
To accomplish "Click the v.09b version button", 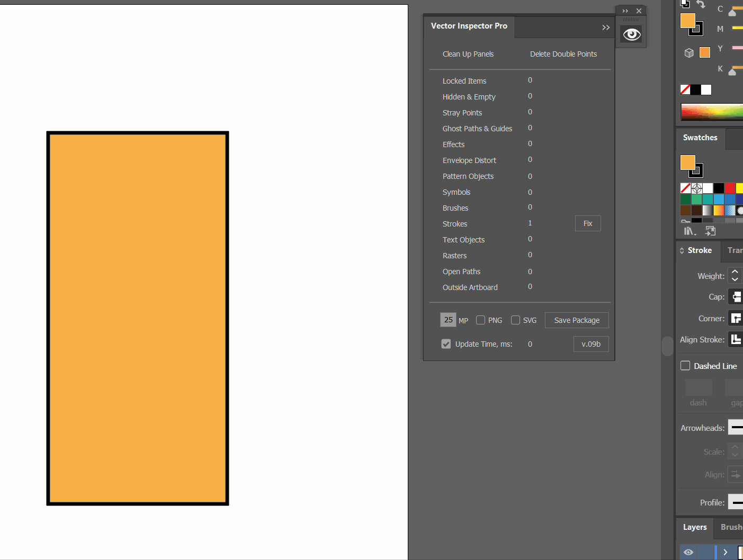I will (591, 344).
